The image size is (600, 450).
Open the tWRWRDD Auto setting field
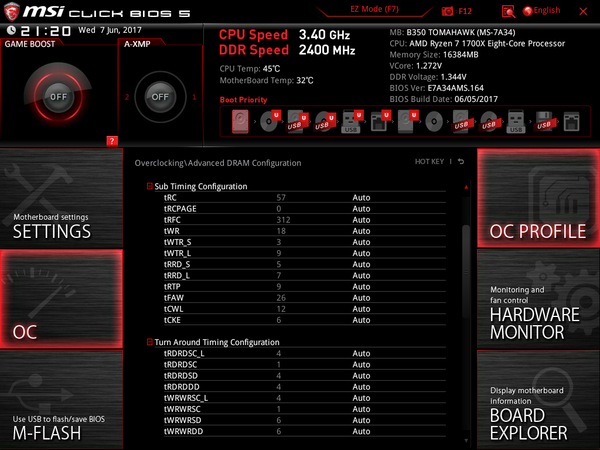[361, 431]
